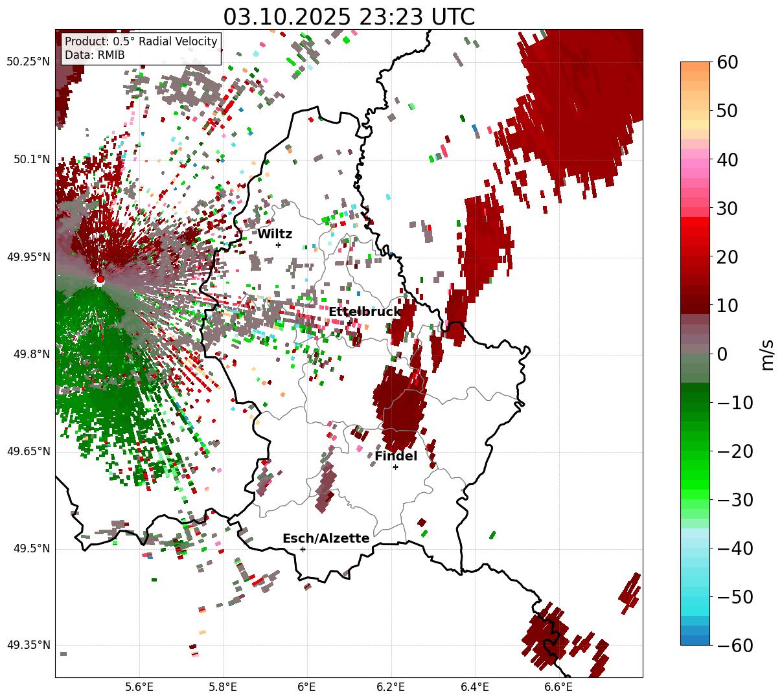Click the 6°E longitude label
782x700 pixels.
(306, 688)
